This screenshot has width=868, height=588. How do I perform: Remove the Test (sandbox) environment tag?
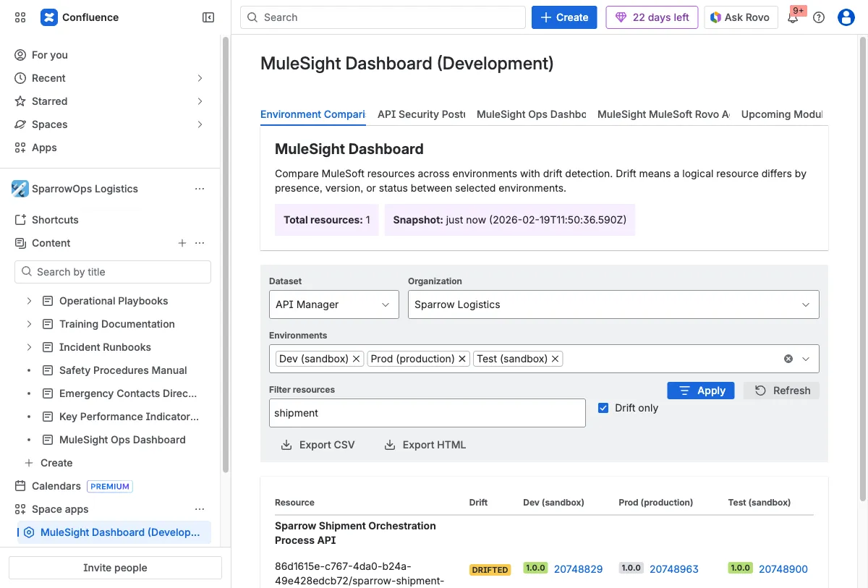pos(556,359)
